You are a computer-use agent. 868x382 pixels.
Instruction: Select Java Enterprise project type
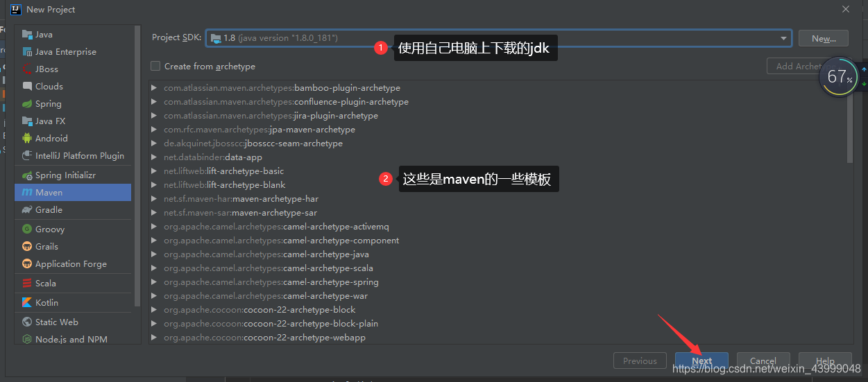click(x=73, y=52)
